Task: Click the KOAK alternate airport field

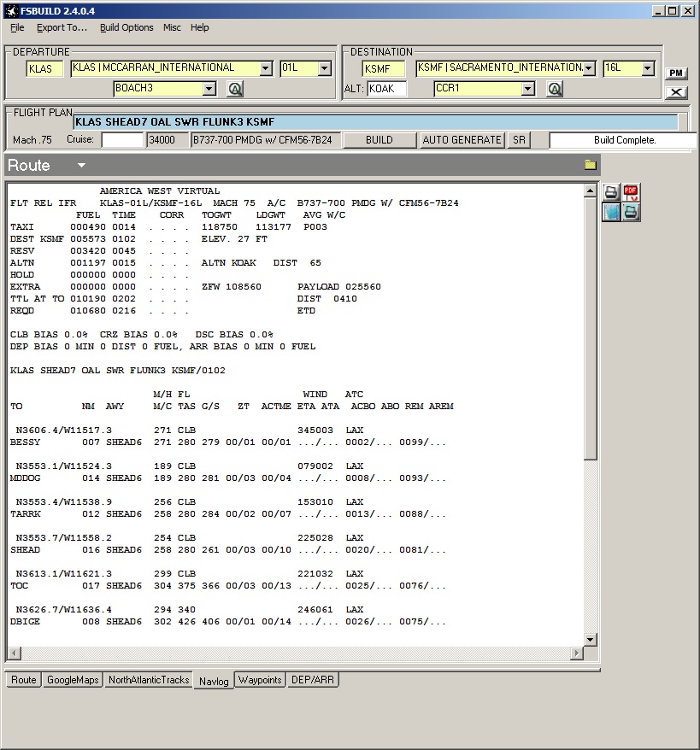Action: pyautogui.click(x=387, y=89)
